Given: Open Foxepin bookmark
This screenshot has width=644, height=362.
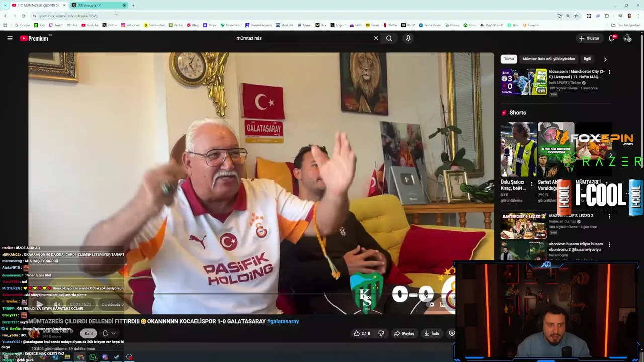Looking at the screenshot, I should tap(530, 25).
